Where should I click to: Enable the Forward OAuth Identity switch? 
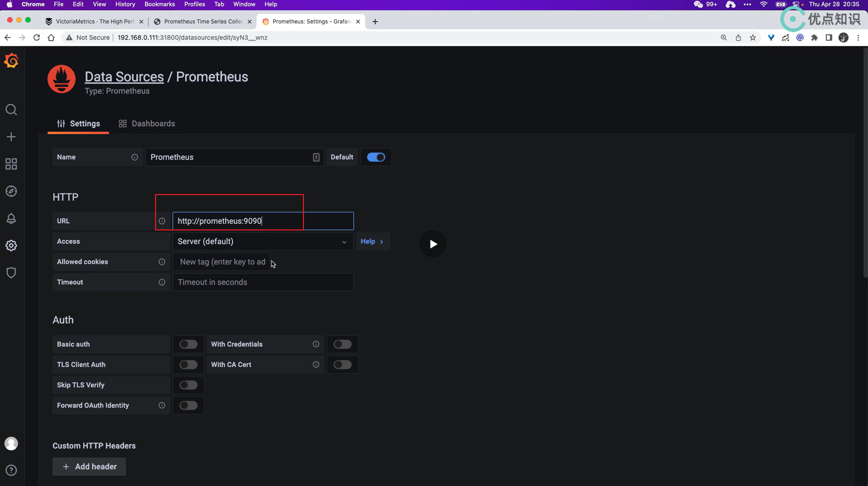coord(188,405)
